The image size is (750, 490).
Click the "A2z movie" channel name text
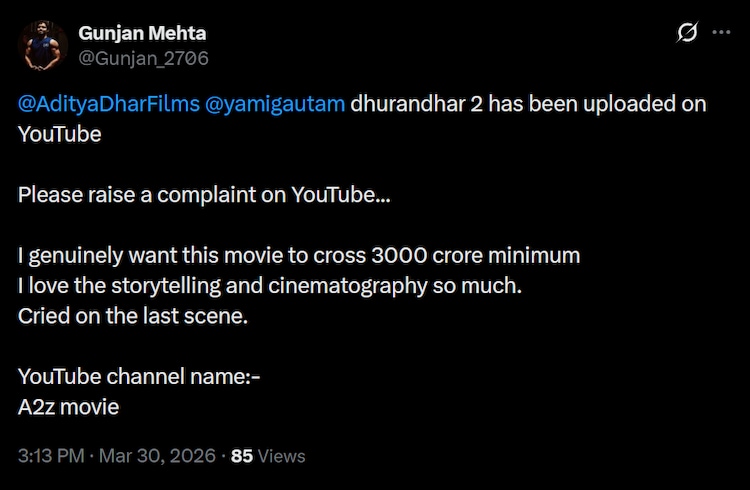[x=68, y=407]
